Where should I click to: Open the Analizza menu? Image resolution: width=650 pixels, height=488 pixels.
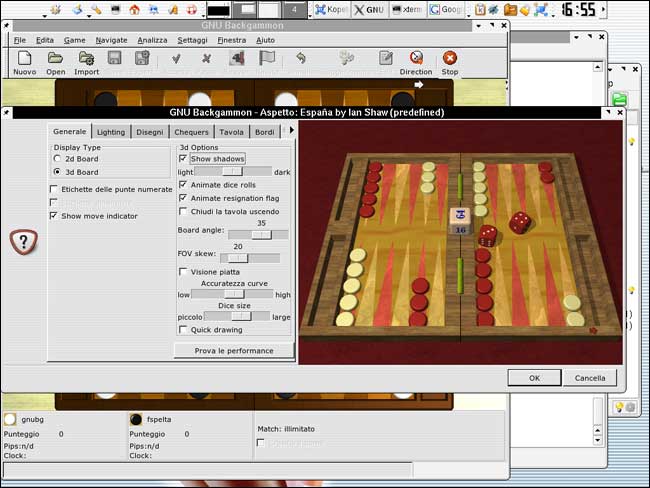[152, 40]
